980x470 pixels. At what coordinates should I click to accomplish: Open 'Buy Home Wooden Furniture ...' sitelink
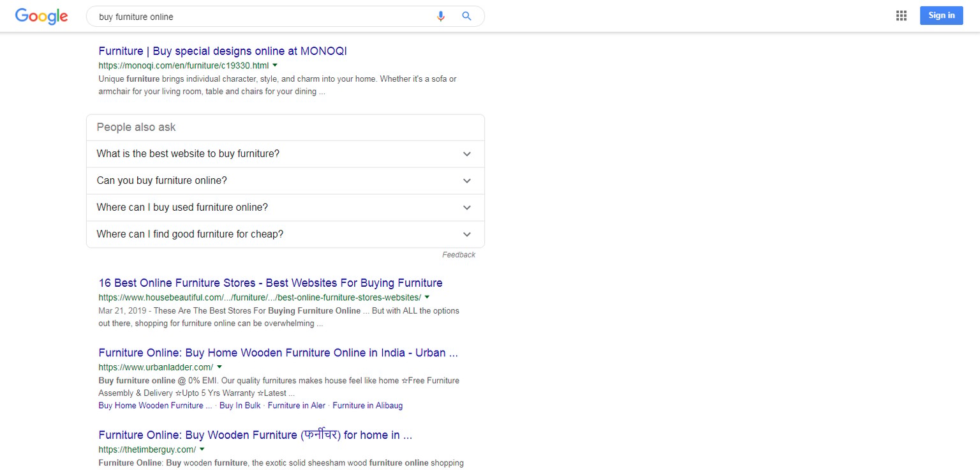(x=155, y=406)
